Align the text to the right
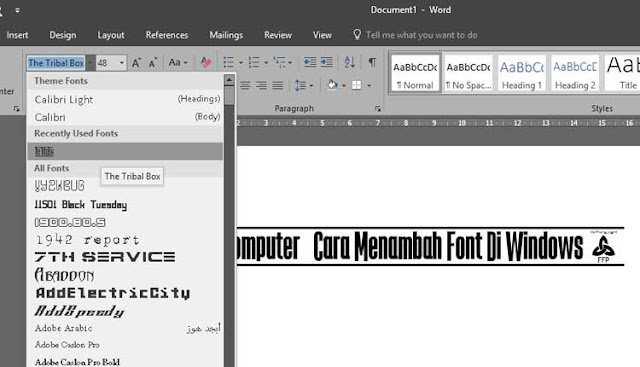The height and width of the screenshot is (367, 640). pos(261,85)
